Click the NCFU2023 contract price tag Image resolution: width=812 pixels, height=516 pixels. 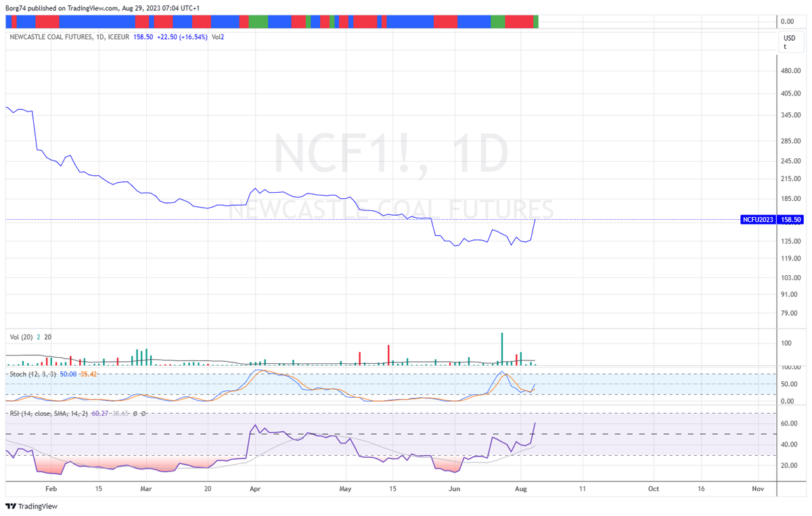pyautogui.click(x=758, y=220)
